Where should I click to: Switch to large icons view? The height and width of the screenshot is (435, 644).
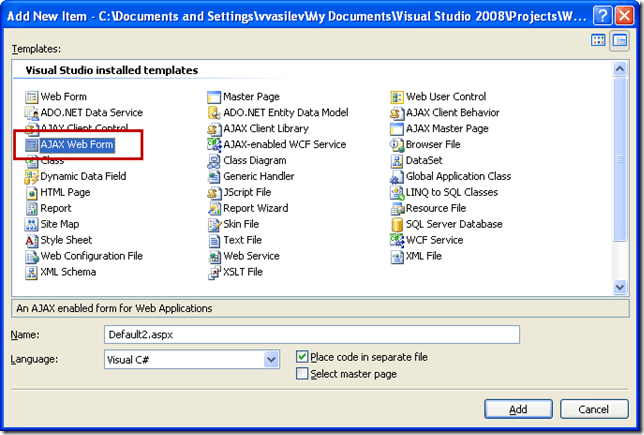[598, 40]
